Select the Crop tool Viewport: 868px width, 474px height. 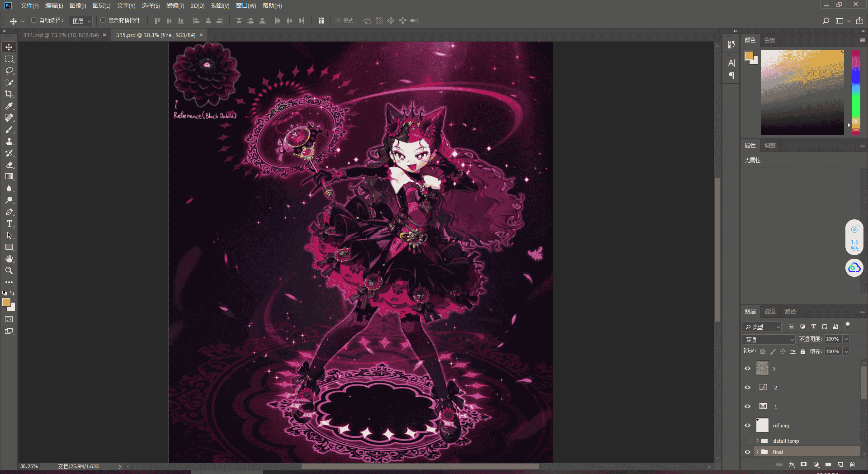coord(9,94)
